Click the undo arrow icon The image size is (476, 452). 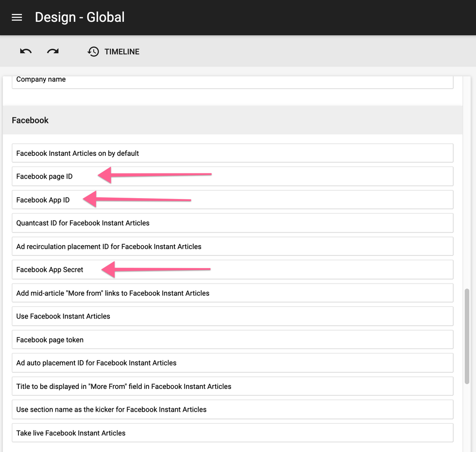[x=25, y=51]
